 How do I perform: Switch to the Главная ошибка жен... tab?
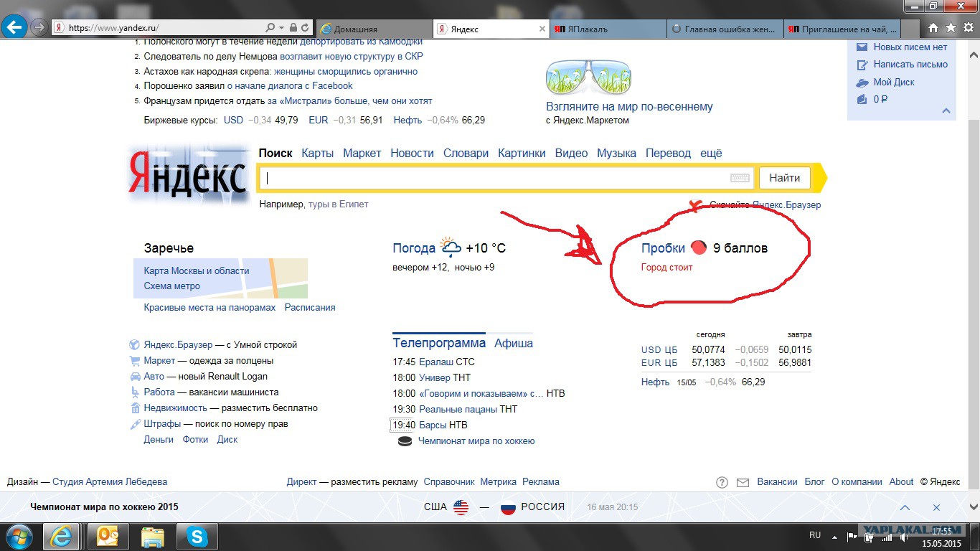click(725, 29)
